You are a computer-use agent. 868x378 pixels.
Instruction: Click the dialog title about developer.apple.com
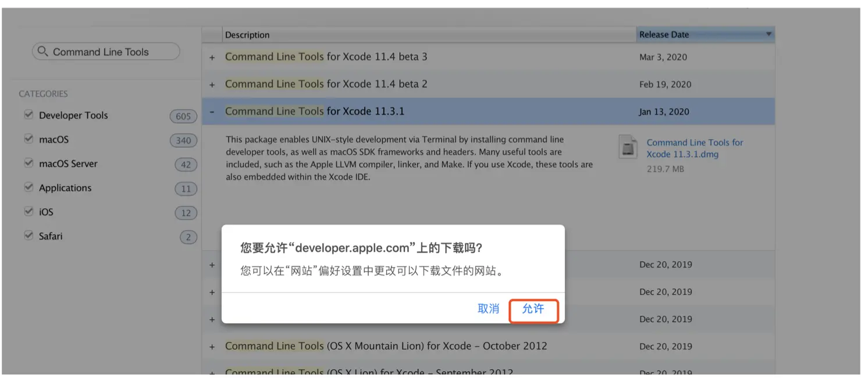click(x=361, y=248)
